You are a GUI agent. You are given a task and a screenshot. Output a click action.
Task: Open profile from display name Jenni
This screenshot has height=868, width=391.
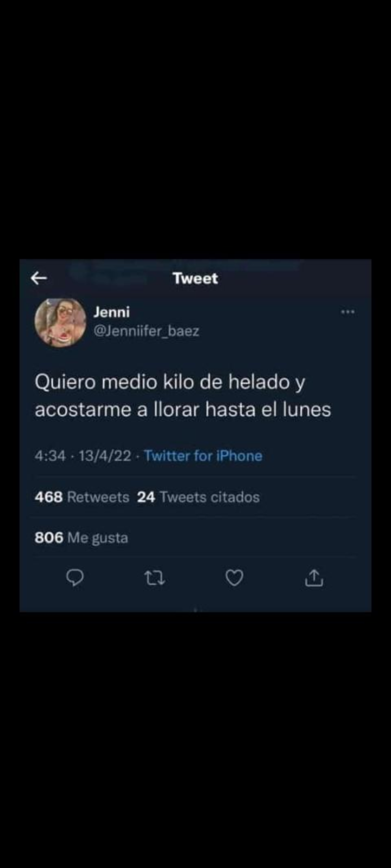111,312
